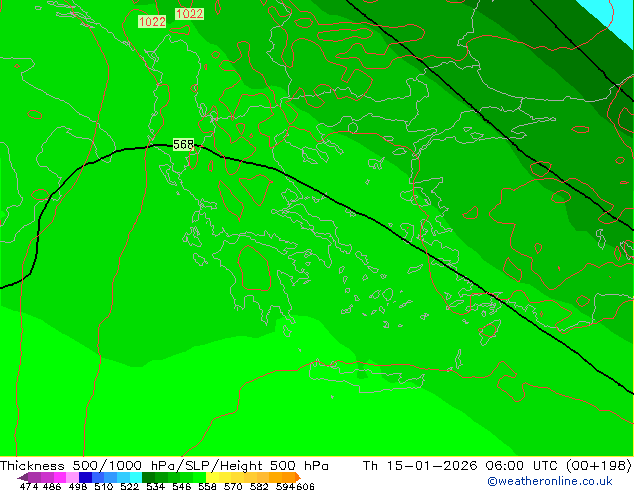The image size is (634, 490).
Task: Click the 522 legend value
Action: [129, 486]
